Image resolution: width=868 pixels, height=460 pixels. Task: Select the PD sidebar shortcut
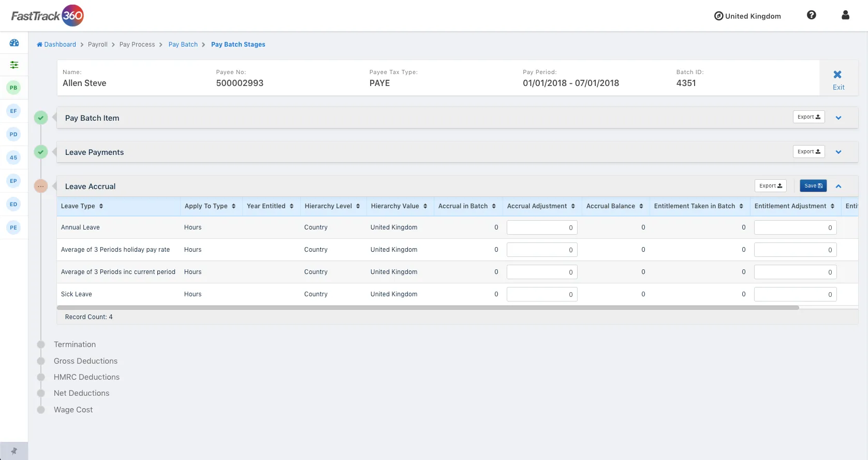click(13, 134)
